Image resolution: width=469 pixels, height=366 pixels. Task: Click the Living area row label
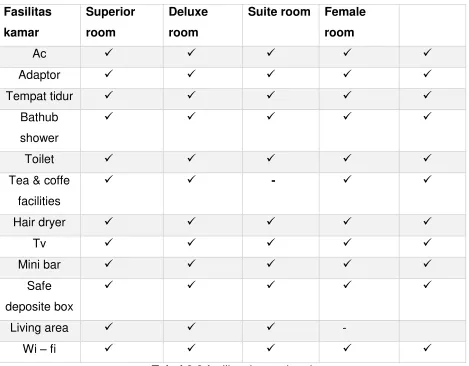point(39,328)
